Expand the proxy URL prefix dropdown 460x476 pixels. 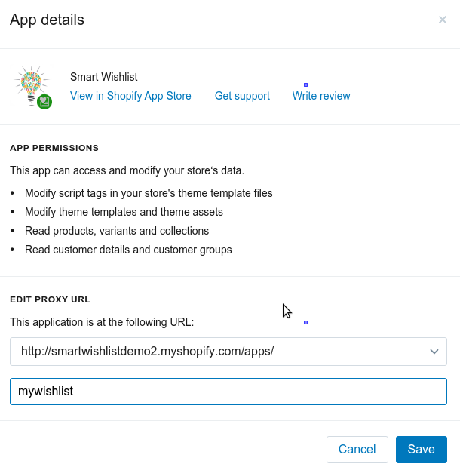228,352
